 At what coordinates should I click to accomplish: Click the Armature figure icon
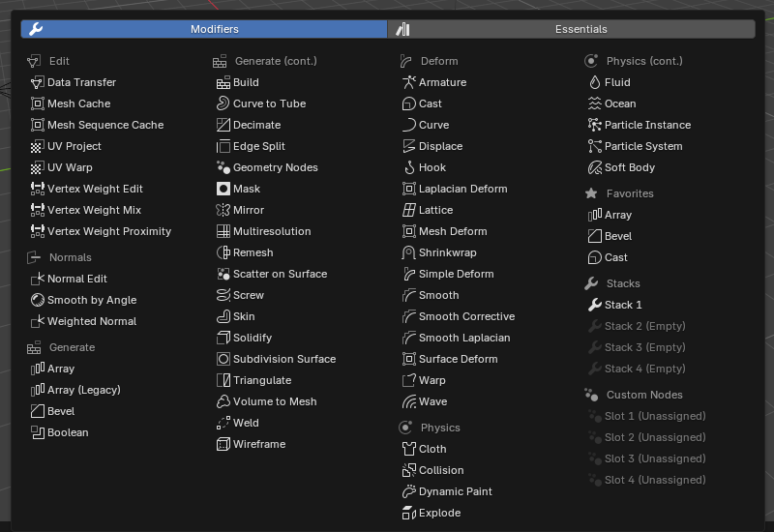click(408, 82)
